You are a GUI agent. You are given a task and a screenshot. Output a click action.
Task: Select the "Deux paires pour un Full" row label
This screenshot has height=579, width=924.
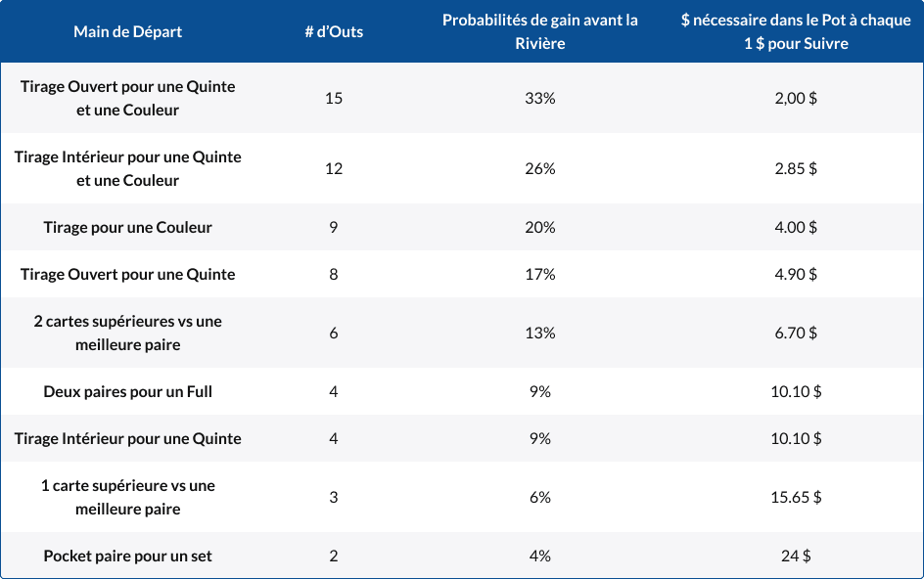pos(127,391)
